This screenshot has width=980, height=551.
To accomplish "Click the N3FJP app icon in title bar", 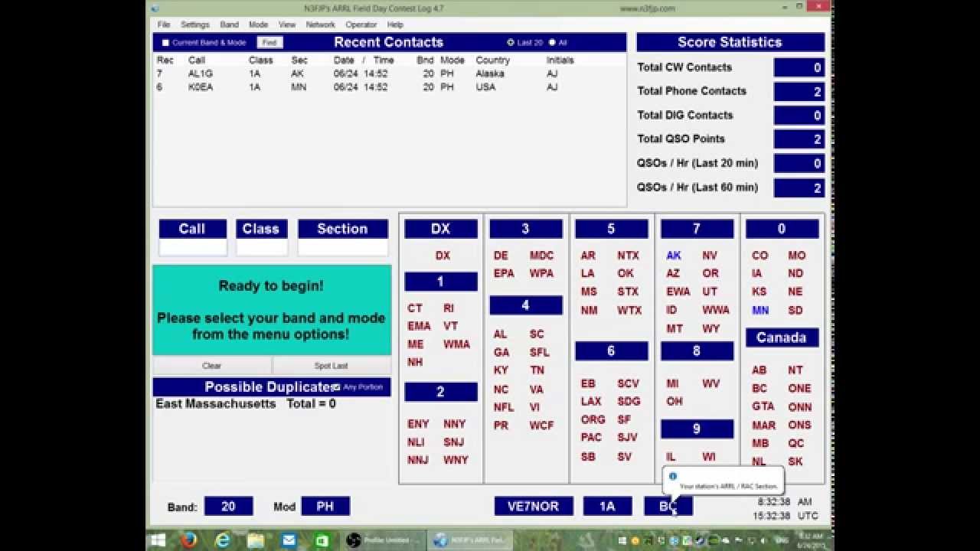I will (x=155, y=8).
